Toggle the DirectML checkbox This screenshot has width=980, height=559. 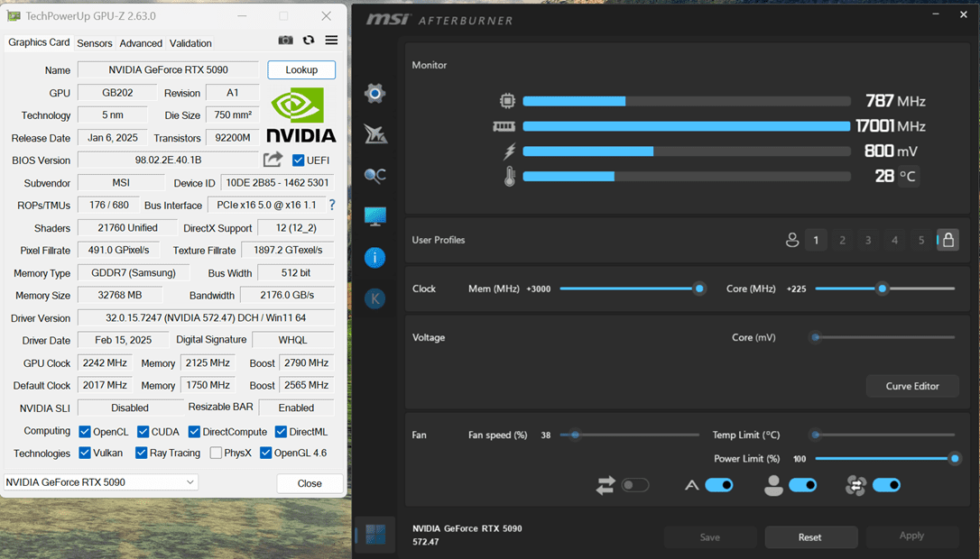coord(282,432)
